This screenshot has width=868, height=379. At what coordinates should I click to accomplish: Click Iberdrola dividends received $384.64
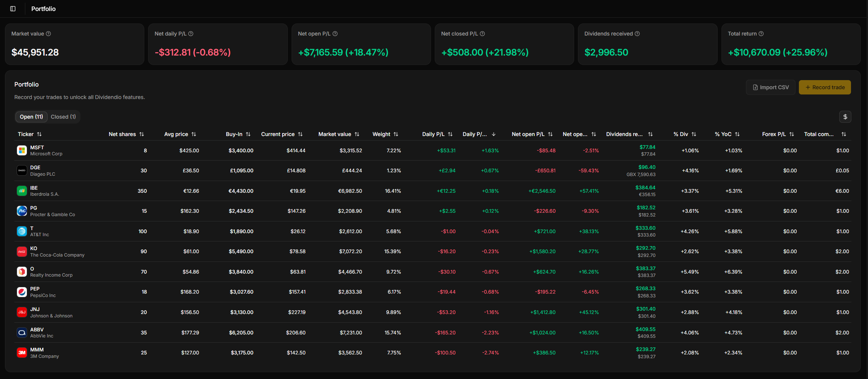(x=646, y=187)
